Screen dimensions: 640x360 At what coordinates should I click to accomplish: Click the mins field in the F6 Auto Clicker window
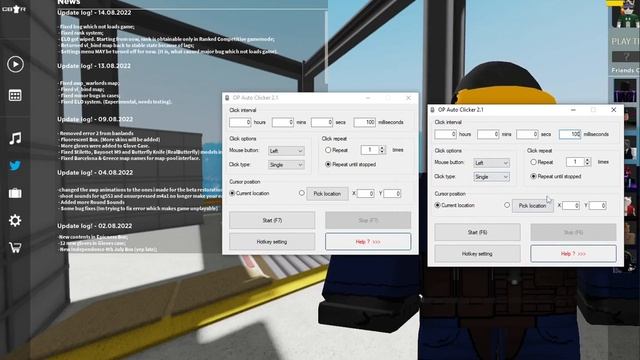click(x=488, y=134)
